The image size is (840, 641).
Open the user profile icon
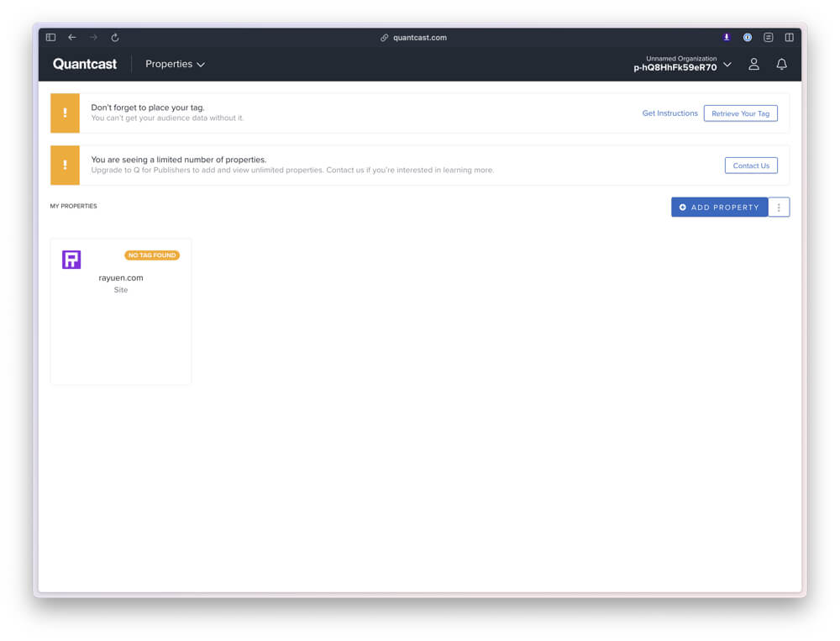[x=753, y=65]
